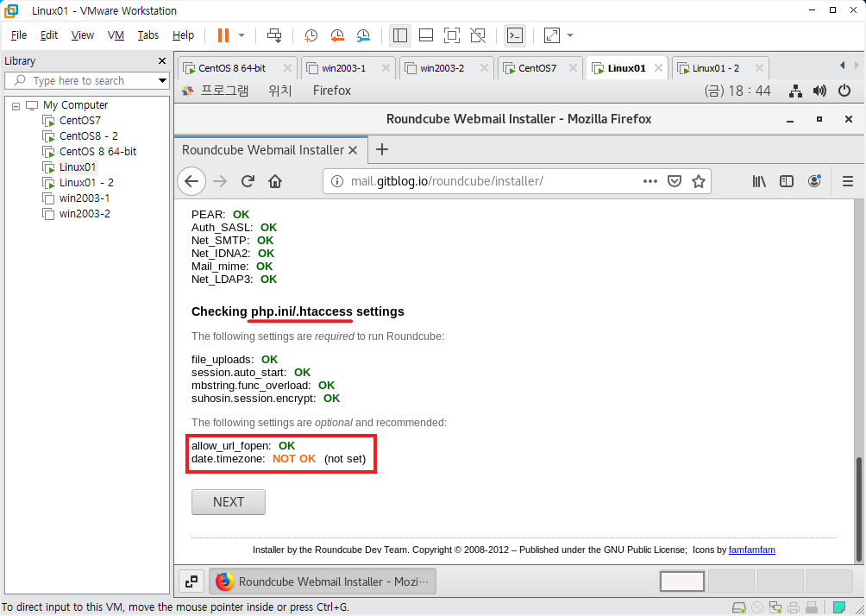Switch to the CentOS7 VM tab
This screenshot has width=866, height=616.
[537, 68]
